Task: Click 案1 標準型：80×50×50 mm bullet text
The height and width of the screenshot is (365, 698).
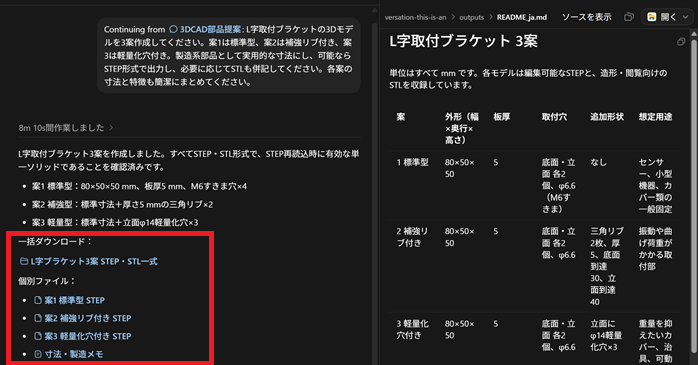Action: tap(139, 187)
